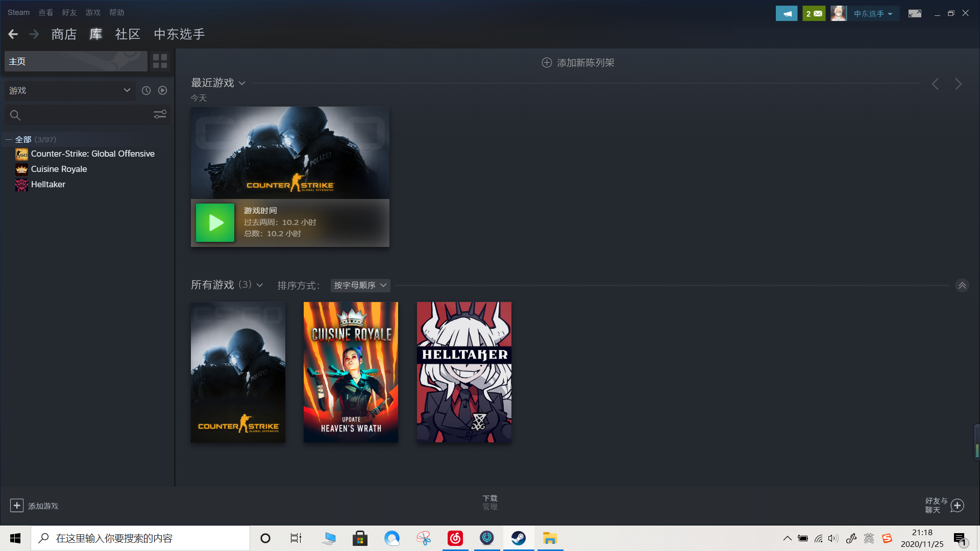
Task: Open Task View on taskbar
Action: pyautogui.click(x=296, y=538)
